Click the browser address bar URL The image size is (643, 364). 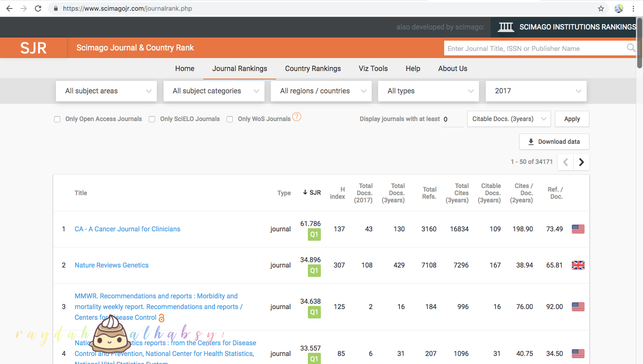pyautogui.click(x=127, y=8)
